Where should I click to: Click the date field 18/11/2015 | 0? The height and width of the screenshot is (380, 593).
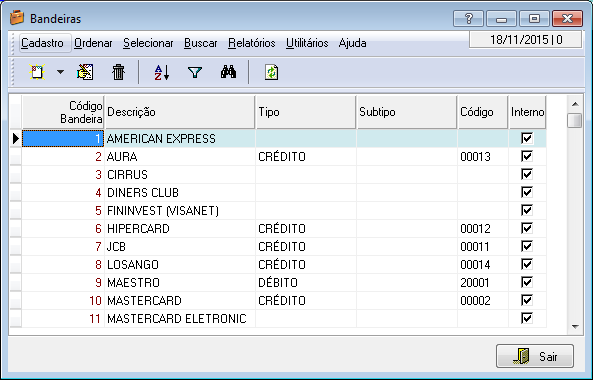[525, 40]
